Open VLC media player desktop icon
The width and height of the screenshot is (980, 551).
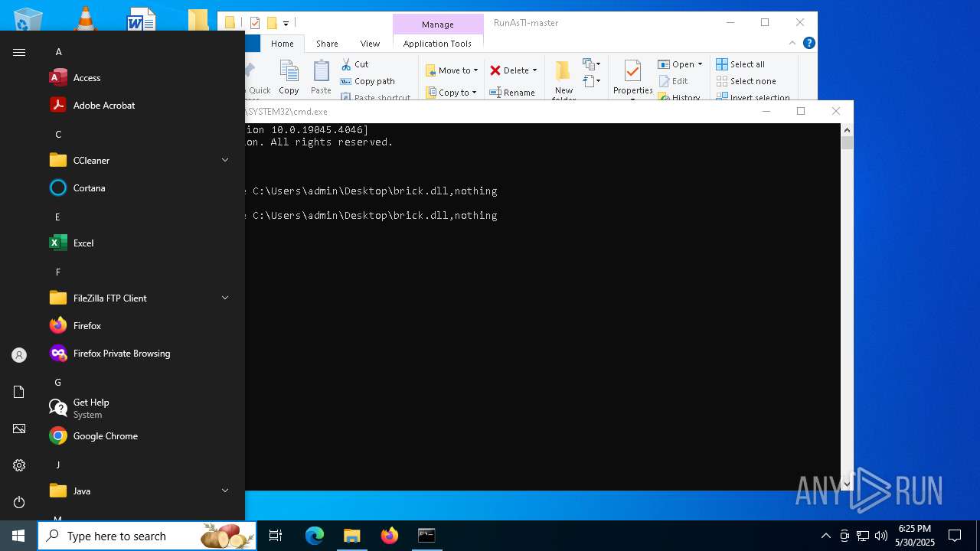(x=85, y=19)
